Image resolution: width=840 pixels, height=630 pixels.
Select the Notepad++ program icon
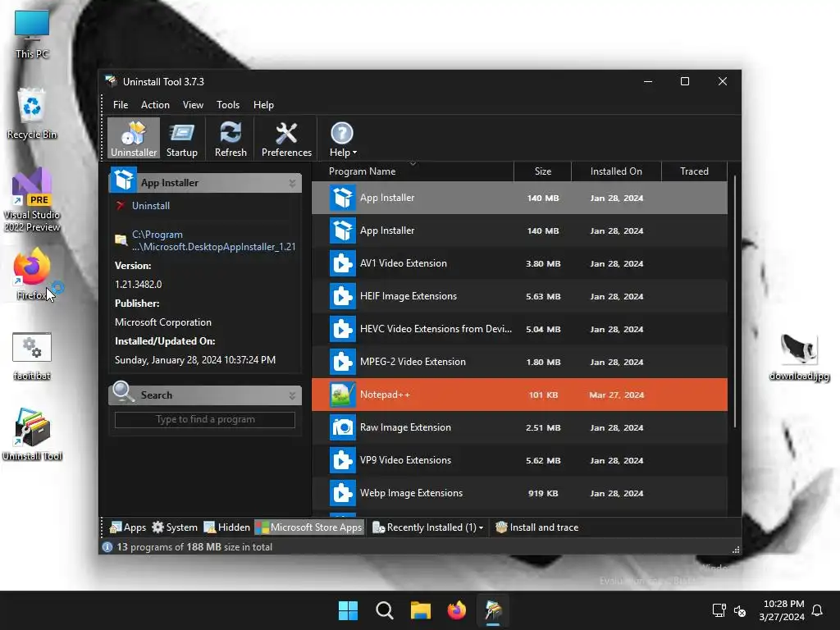pyautogui.click(x=342, y=395)
